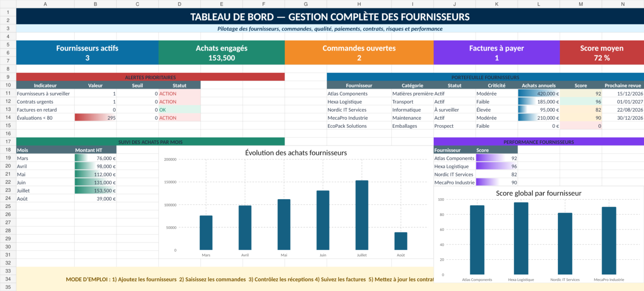Select the 'Mars' cell in the month column

[x=45, y=158]
